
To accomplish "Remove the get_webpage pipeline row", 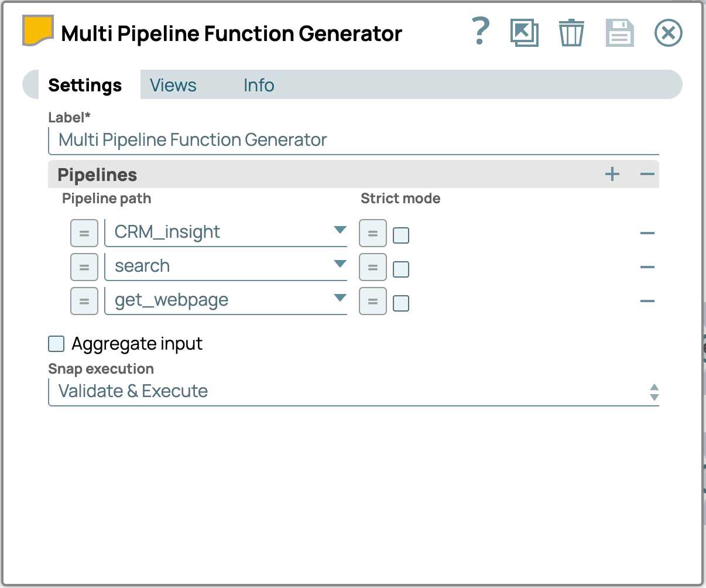I will click(647, 301).
